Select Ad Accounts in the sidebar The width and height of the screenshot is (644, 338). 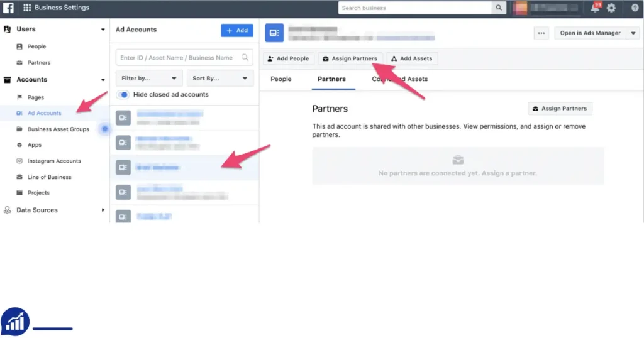[45, 113]
